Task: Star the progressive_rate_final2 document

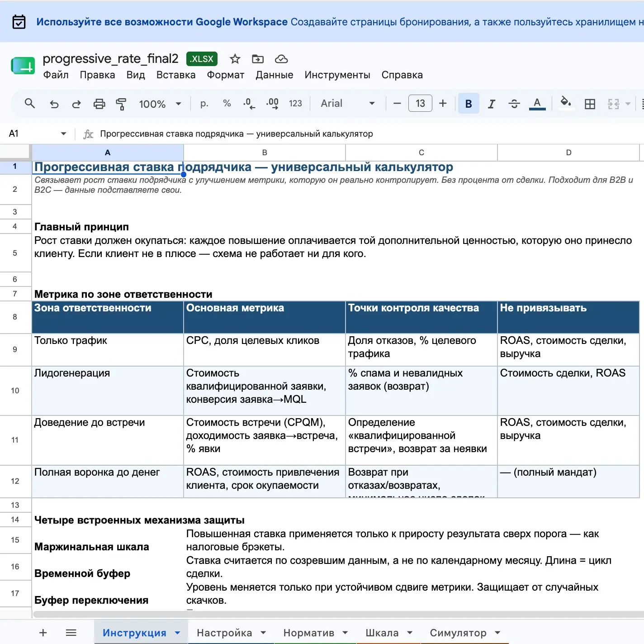Action: pos(235,59)
